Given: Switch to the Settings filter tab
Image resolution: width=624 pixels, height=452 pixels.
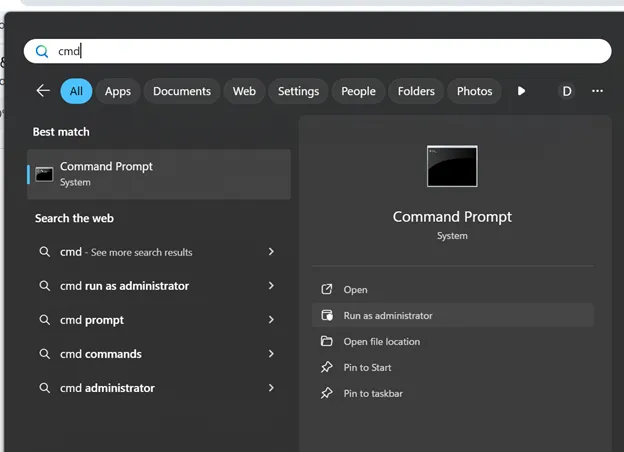Looking at the screenshot, I should (298, 91).
